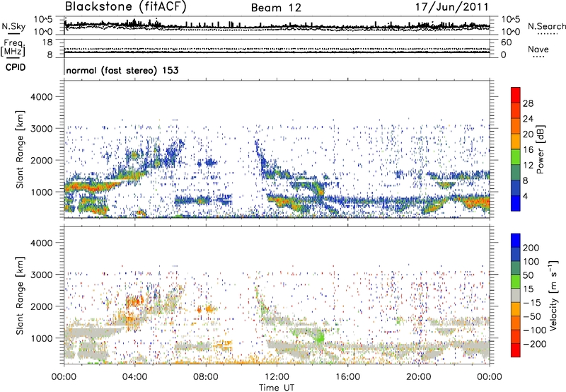Screen dimensions: 566x392
Task: Click the green velocity patch near 14:30 UT
Action: tap(320, 338)
